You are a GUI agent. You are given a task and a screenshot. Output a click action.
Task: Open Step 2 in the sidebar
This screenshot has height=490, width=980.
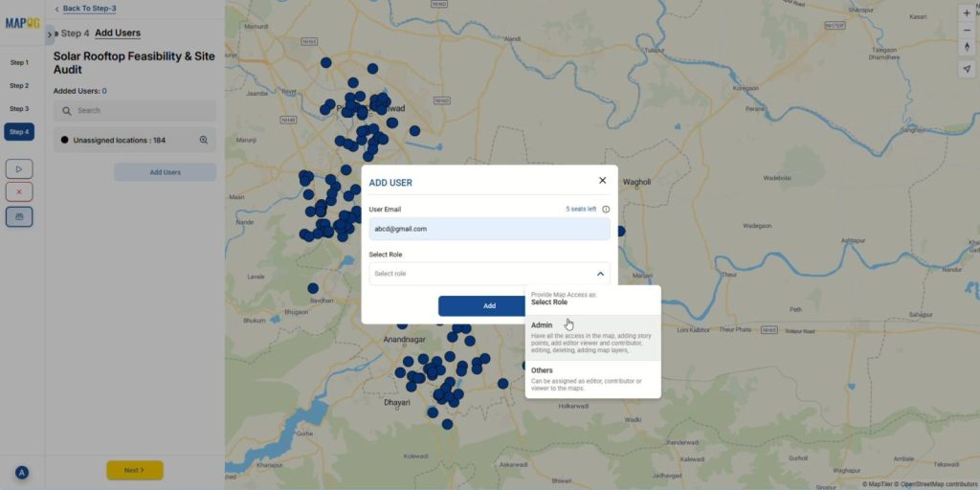coord(19,85)
